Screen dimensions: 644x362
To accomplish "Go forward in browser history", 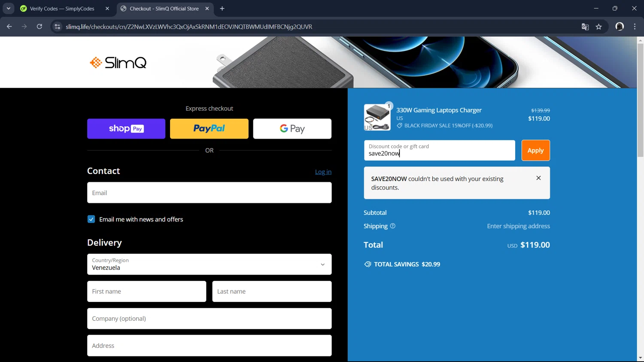I will click(x=24, y=27).
